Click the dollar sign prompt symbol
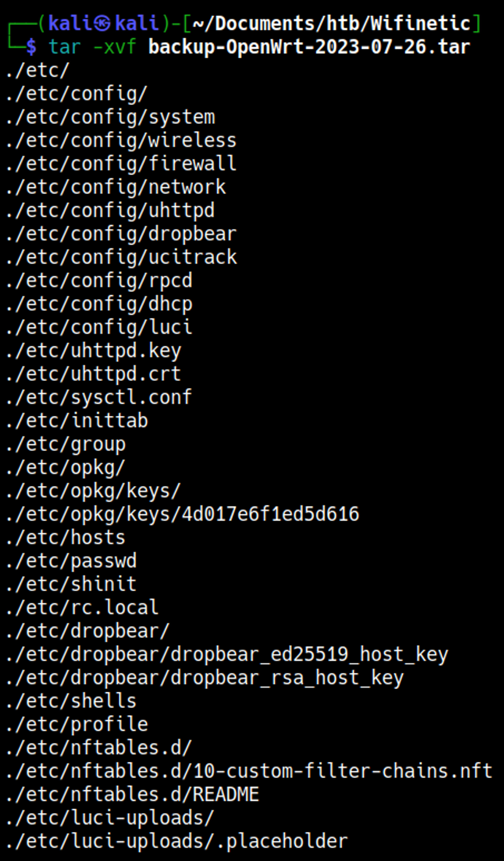 (x=31, y=46)
